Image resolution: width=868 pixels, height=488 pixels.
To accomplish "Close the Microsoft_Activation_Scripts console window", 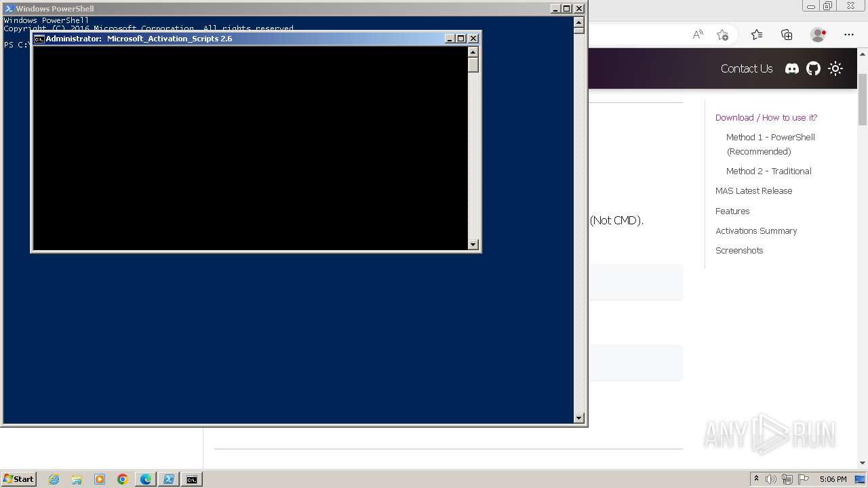I will [473, 39].
